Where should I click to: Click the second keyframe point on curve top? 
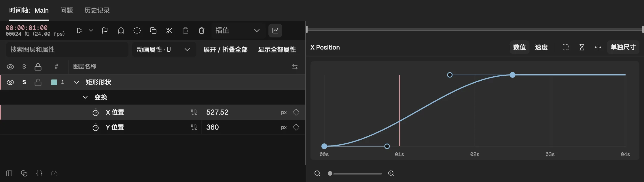tap(512, 75)
